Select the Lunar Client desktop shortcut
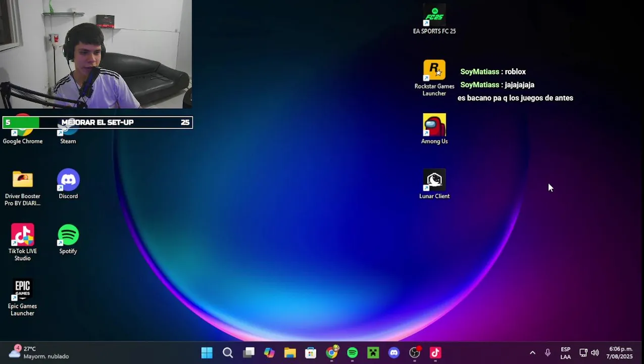 [434, 185]
